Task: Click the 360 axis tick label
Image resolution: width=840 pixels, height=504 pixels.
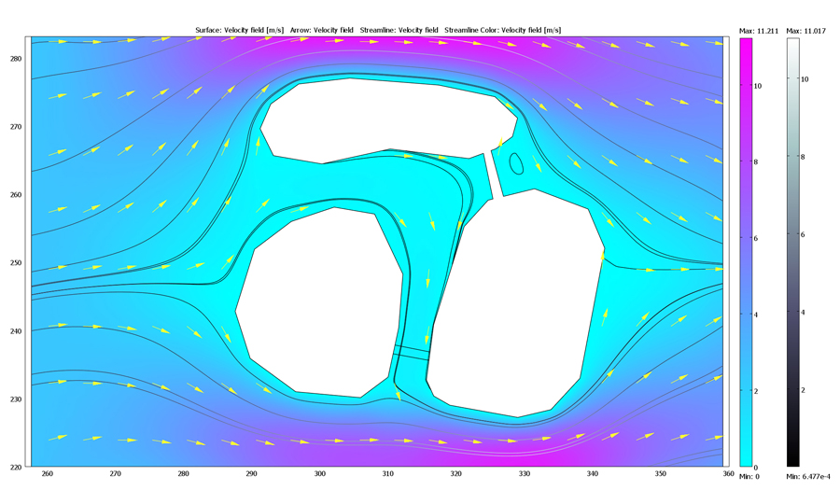Action: tap(727, 473)
